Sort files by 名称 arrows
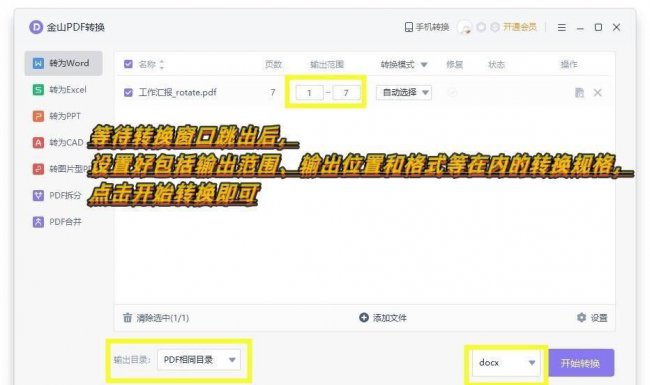Viewport: 650px width, 385px height. pos(162,64)
